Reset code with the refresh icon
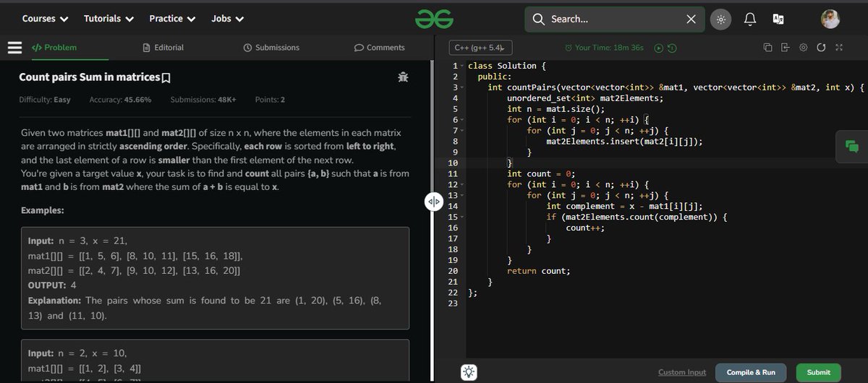This screenshot has height=383, width=868. (x=820, y=48)
